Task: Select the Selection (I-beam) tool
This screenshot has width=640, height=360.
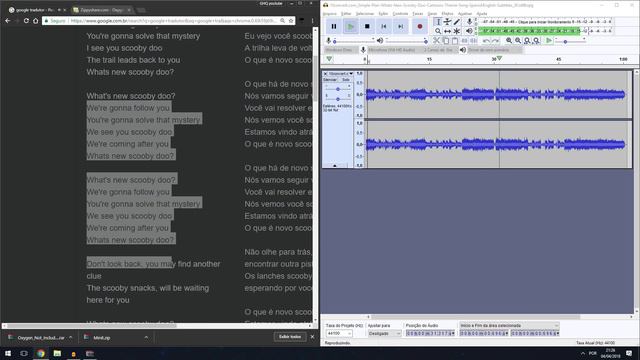Action: (438, 22)
